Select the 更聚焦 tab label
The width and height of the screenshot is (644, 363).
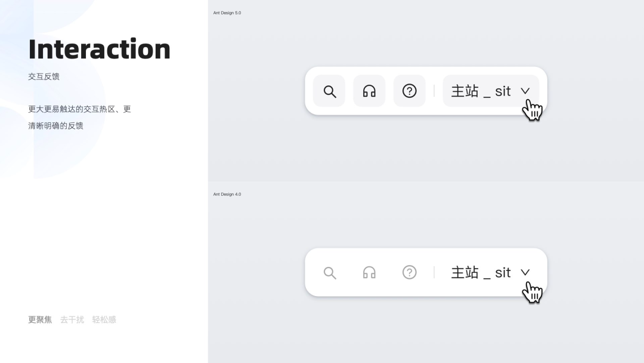point(40,320)
